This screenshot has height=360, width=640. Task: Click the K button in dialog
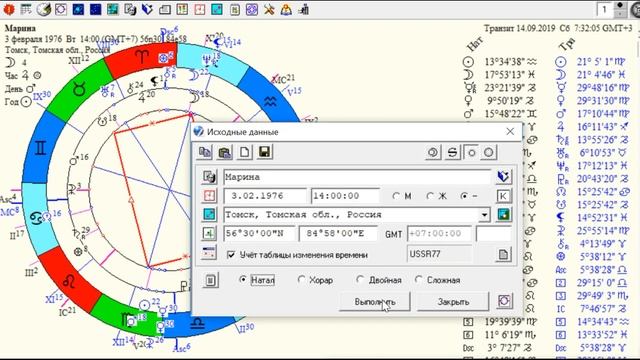503,196
